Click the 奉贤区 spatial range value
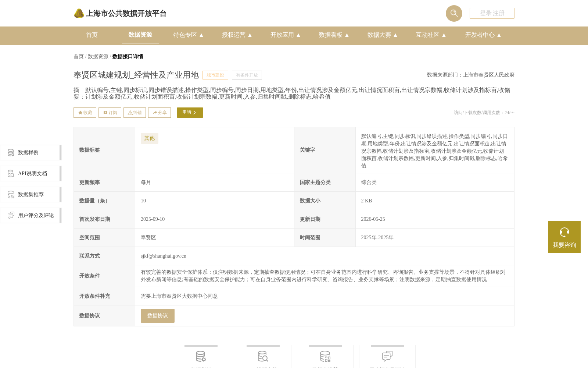The image size is (588, 368). [148, 238]
